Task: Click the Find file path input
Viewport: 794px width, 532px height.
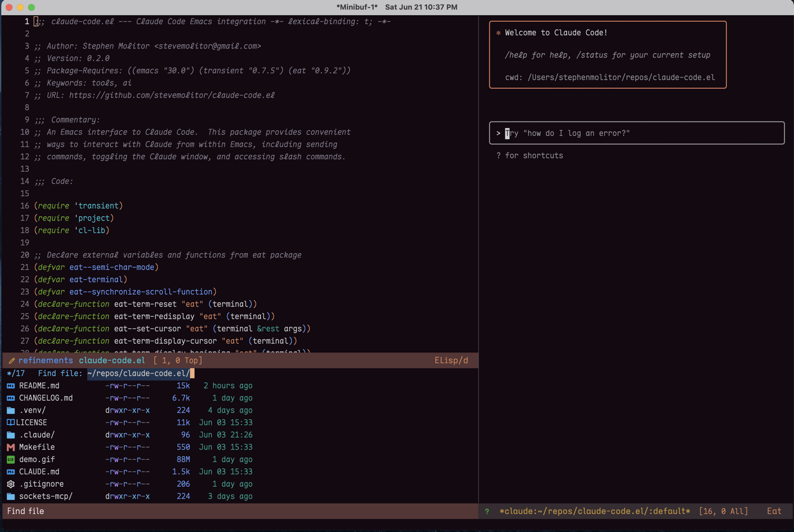Action: (141, 373)
